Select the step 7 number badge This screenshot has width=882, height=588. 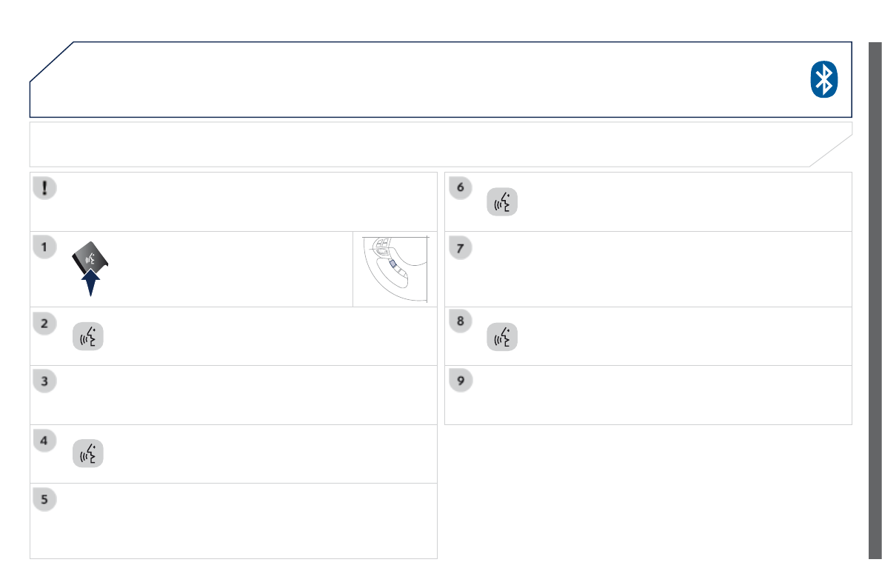[460, 247]
